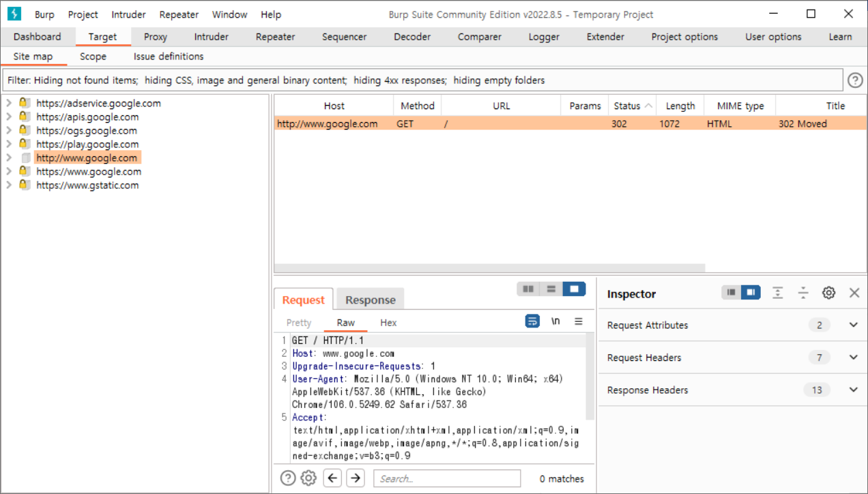Open the Logger tab
This screenshot has width=868, height=494.
tap(544, 37)
